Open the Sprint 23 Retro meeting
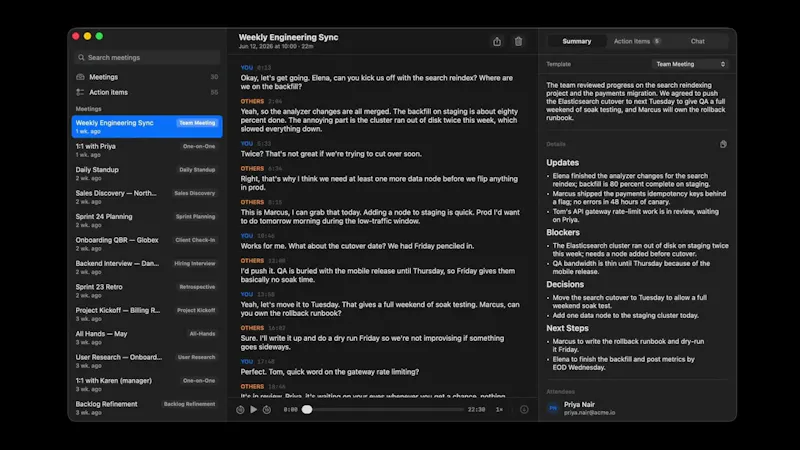 (147, 291)
